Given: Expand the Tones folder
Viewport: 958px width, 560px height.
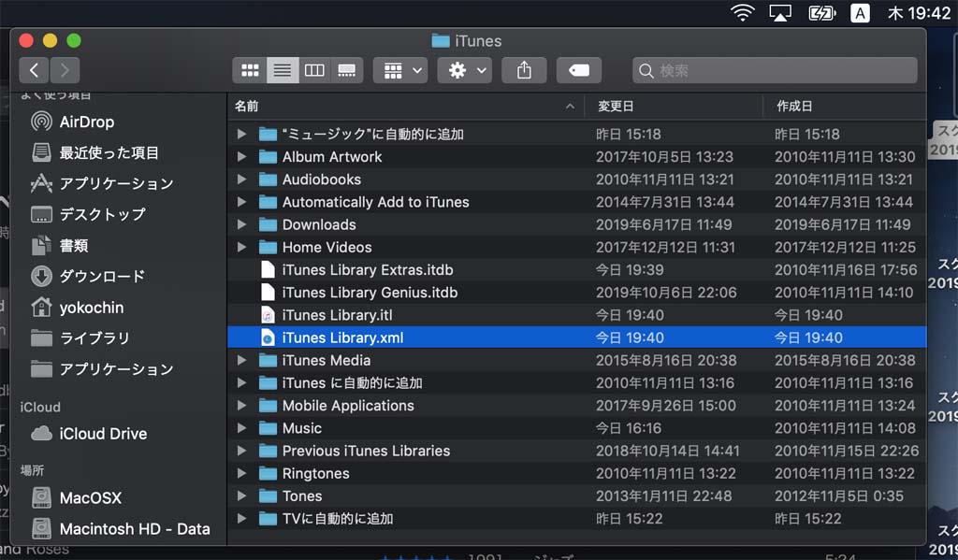Looking at the screenshot, I should 241,495.
